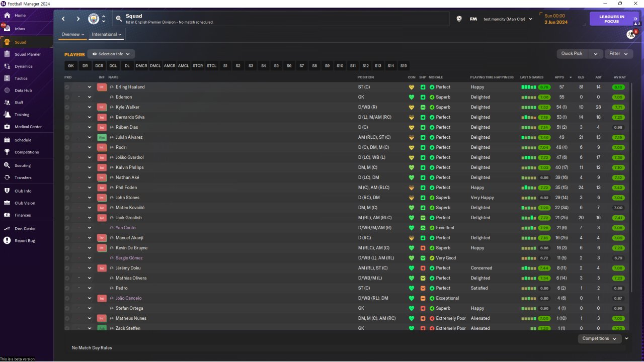
Task: Sort by the APPS column header
Action: 559,77
